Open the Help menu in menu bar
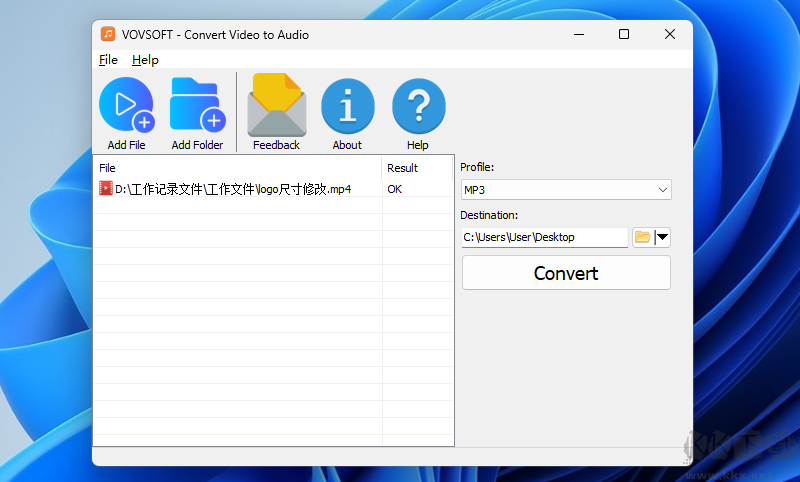The height and width of the screenshot is (482, 800). pos(145,60)
